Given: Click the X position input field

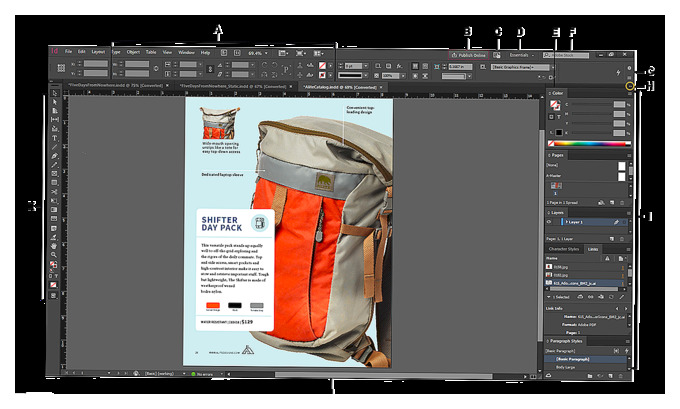Looking at the screenshot, I should point(96,64).
